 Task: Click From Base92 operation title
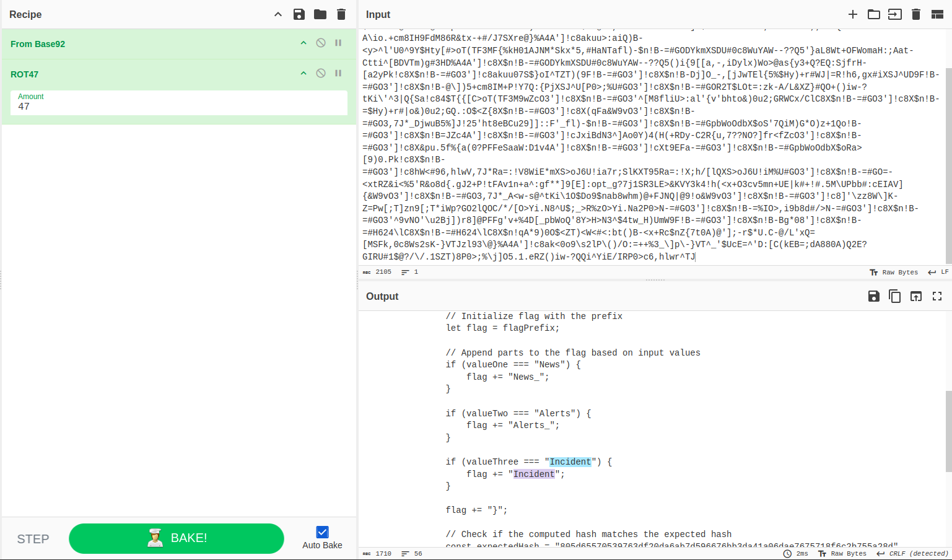coord(38,44)
